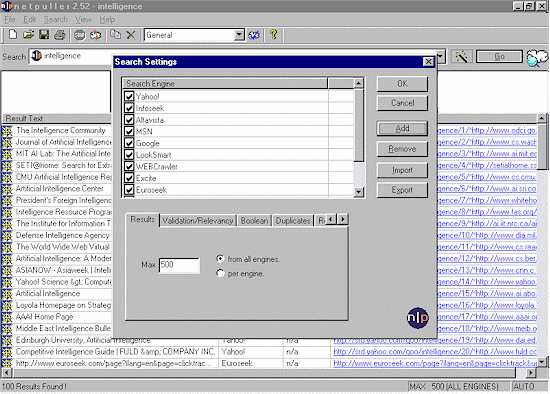Image resolution: width=550 pixels, height=394 pixels.
Task: Click the yellow Help question mark icon
Action: click(x=274, y=35)
